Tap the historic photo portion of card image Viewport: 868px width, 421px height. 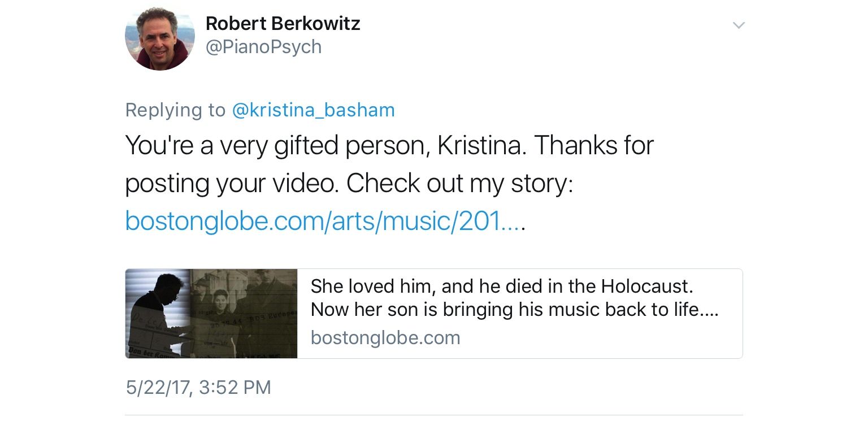[x=244, y=314]
